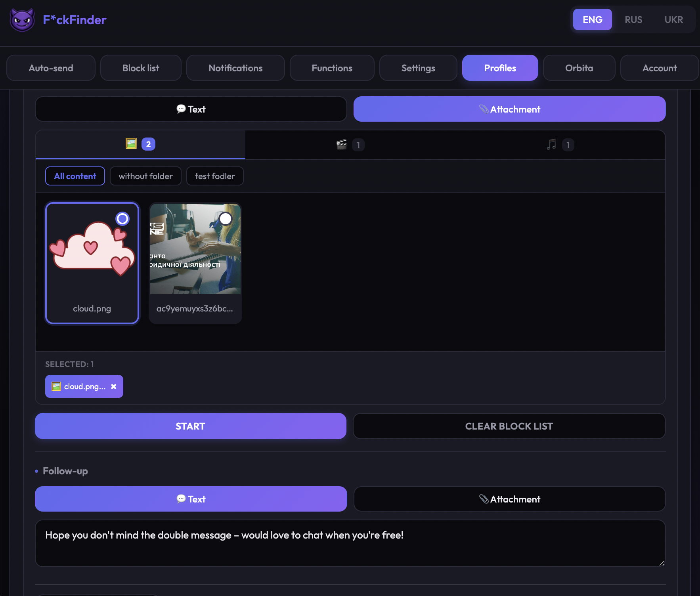The height and width of the screenshot is (596, 700).
Task: Filter by 'without folder'
Action: [145, 176]
